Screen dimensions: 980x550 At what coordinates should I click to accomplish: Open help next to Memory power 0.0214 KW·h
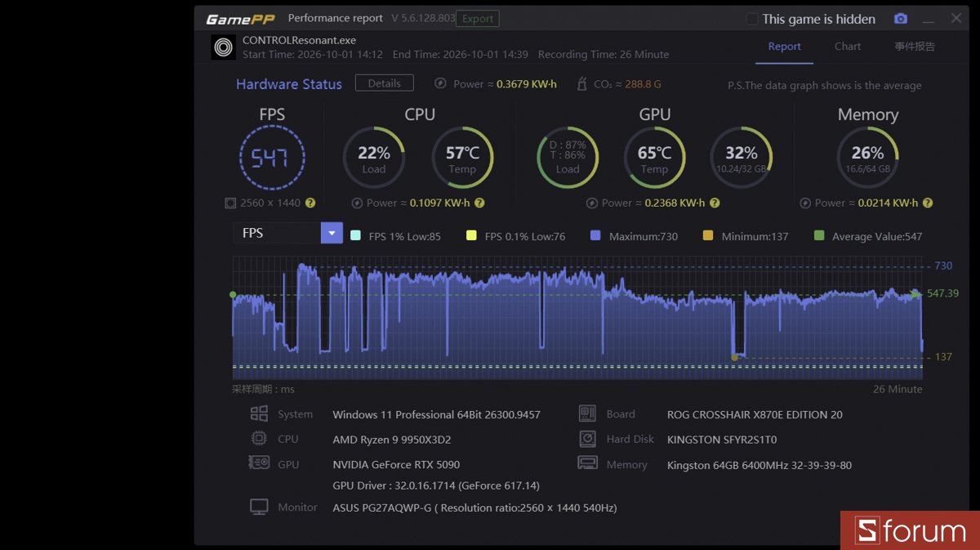click(x=928, y=203)
